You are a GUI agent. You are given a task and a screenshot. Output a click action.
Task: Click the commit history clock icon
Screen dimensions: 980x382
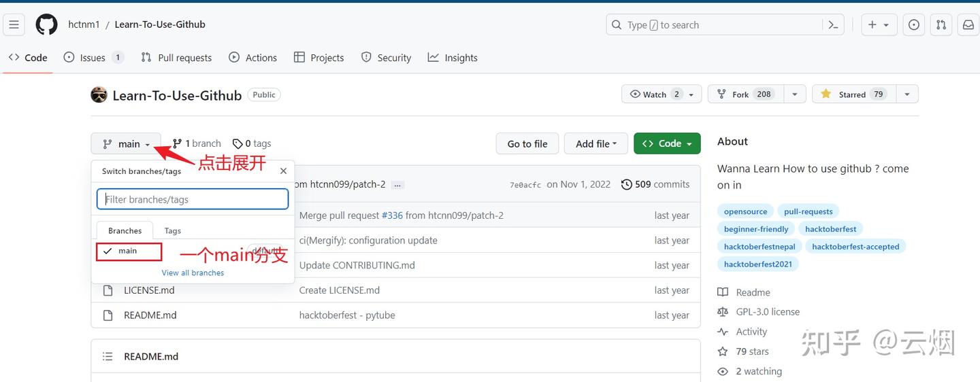click(x=627, y=184)
